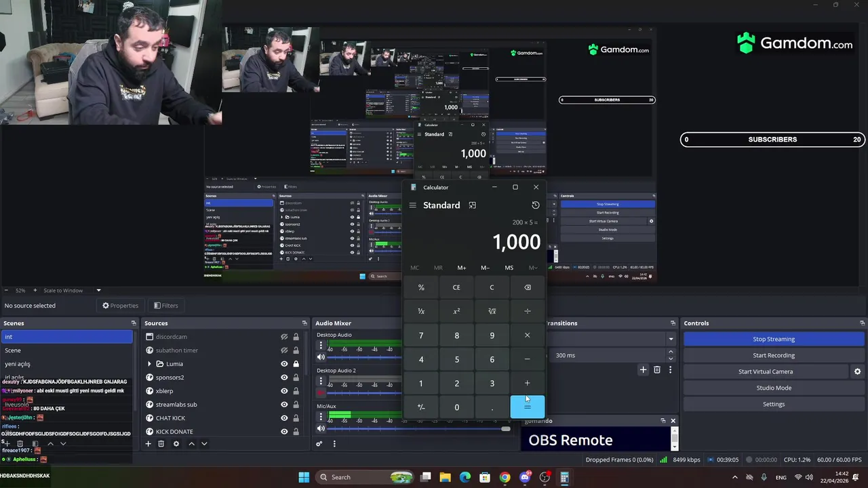Click the backspace key on Calculator
The height and width of the screenshot is (488, 868).
(x=527, y=287)
